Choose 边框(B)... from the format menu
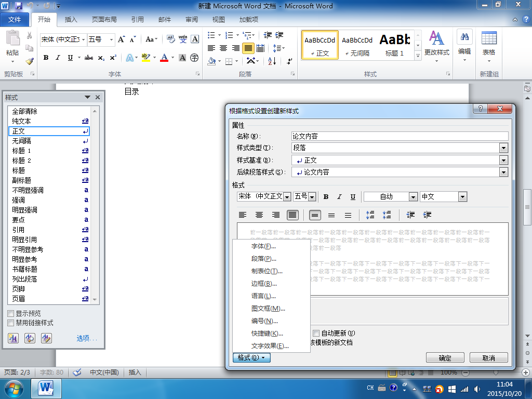 pos(264,284)
